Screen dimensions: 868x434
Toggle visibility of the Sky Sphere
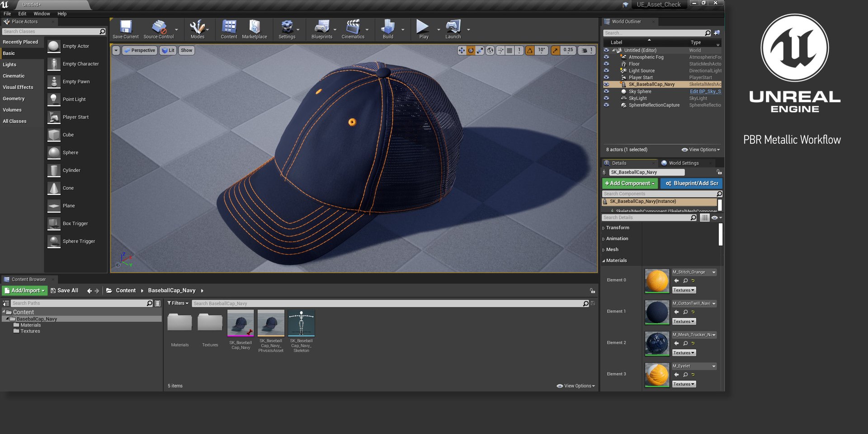[606, 91]
